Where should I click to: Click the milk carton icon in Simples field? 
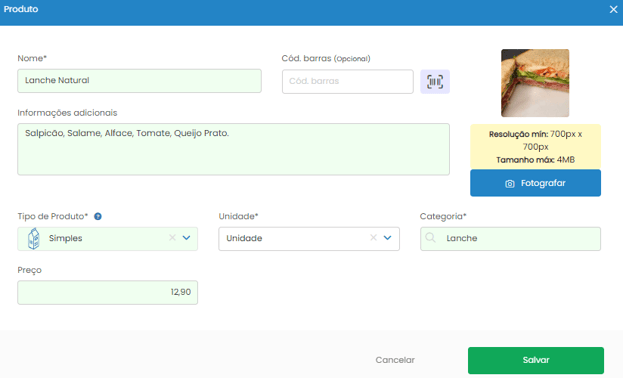tap(34, 238)
